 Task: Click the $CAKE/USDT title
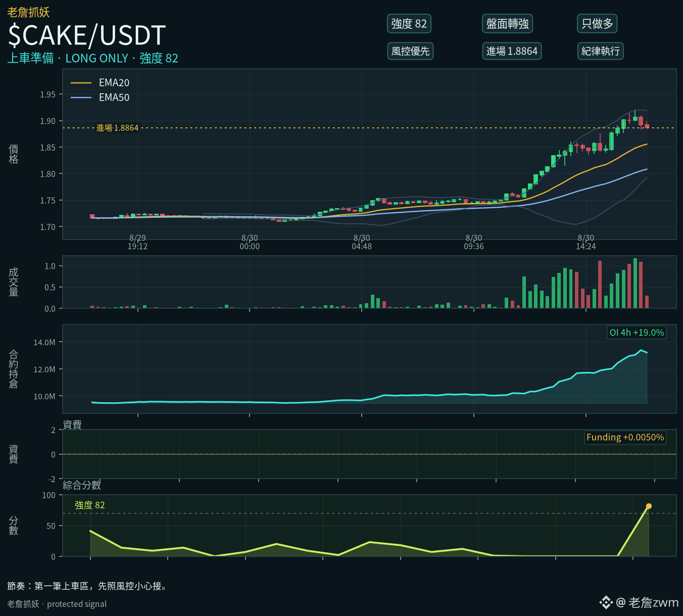87,35
